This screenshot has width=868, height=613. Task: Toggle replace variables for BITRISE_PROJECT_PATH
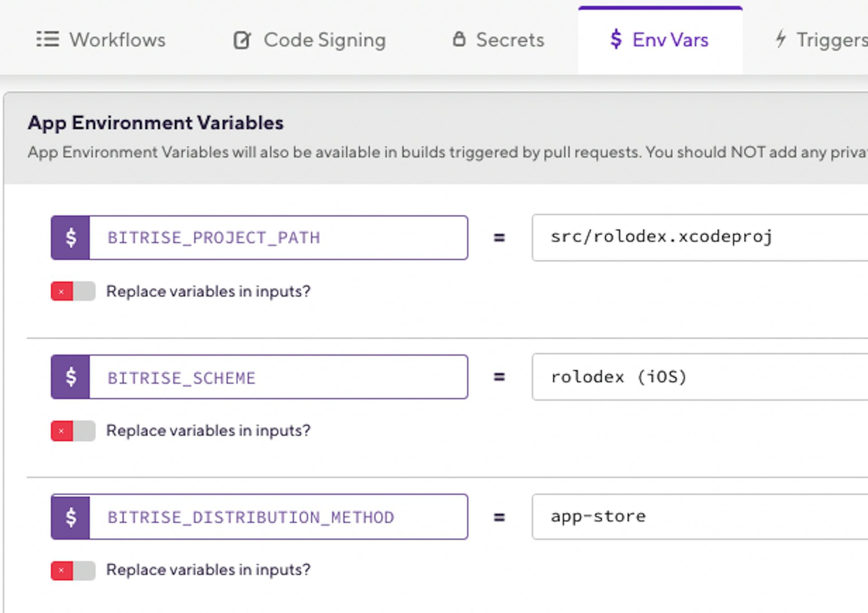coord(73,291)
